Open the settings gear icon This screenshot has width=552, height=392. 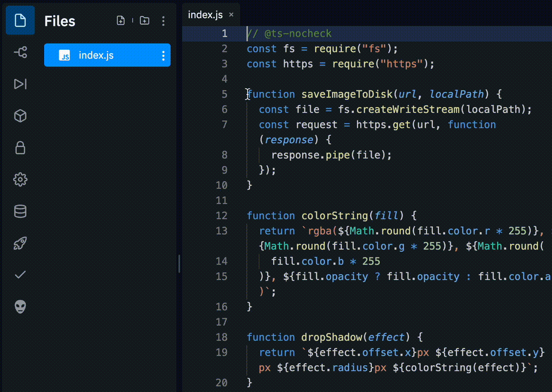point(20,179)
